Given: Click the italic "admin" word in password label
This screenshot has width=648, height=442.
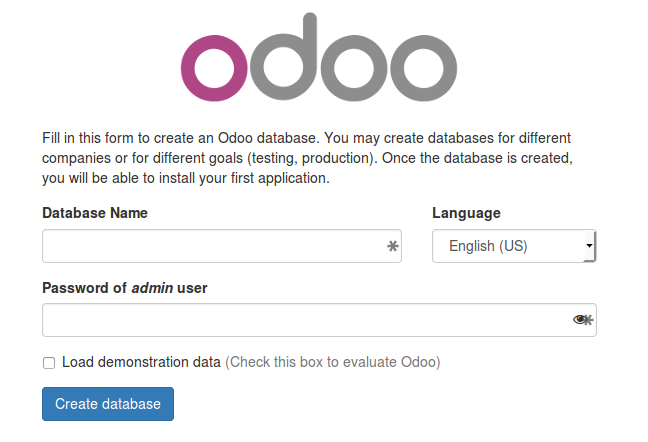Looking at the screenshot, I should pos(152,288).
